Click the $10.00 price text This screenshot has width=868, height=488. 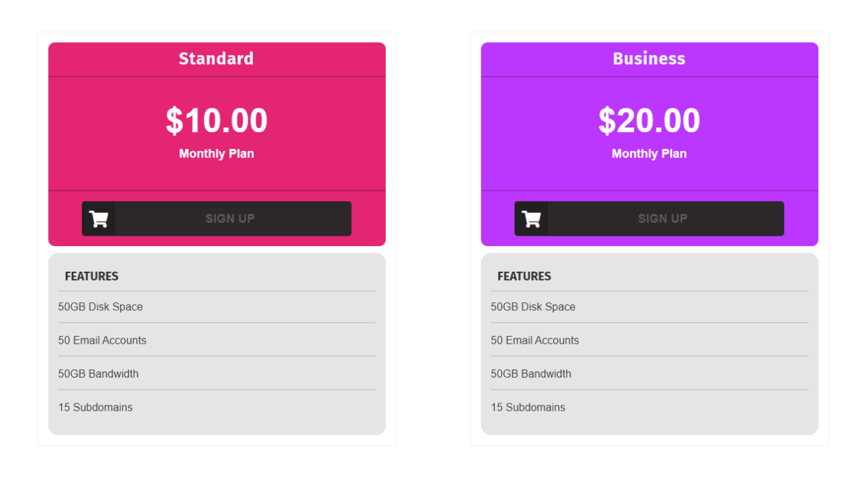click(216, 121)
